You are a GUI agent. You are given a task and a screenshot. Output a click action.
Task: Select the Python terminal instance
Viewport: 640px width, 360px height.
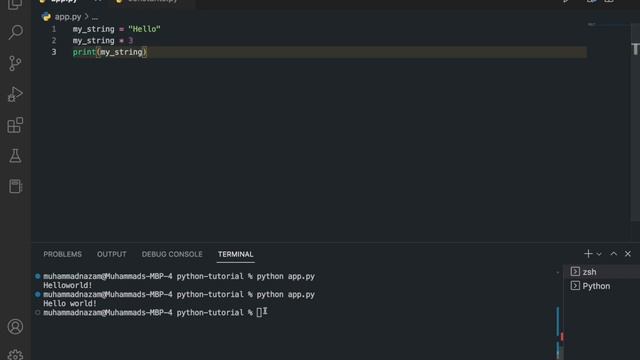point(602,286)
